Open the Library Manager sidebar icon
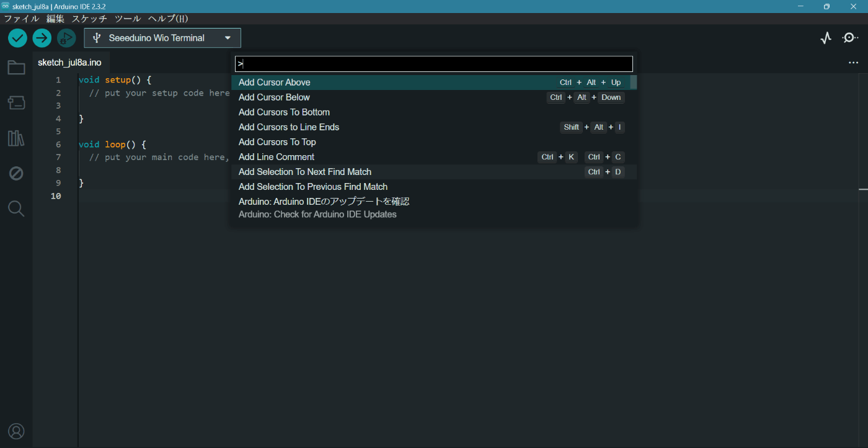The image size is (868, 448). [16, 138]
